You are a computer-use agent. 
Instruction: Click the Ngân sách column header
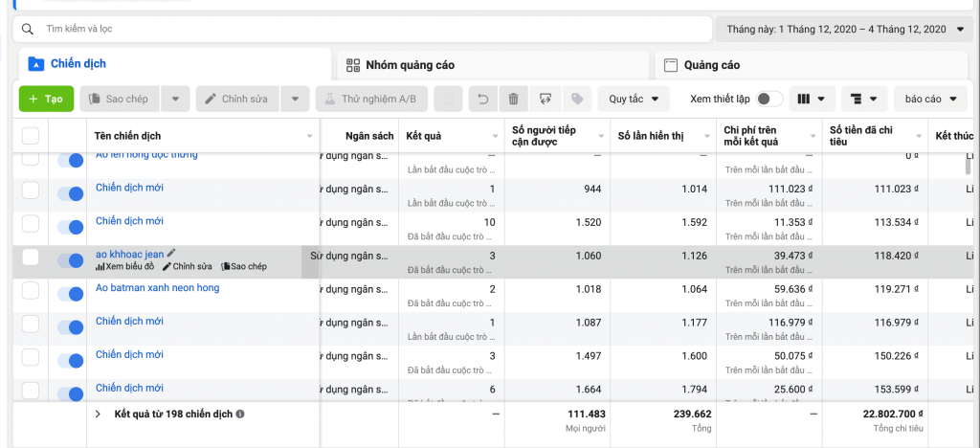pos(369,136)
